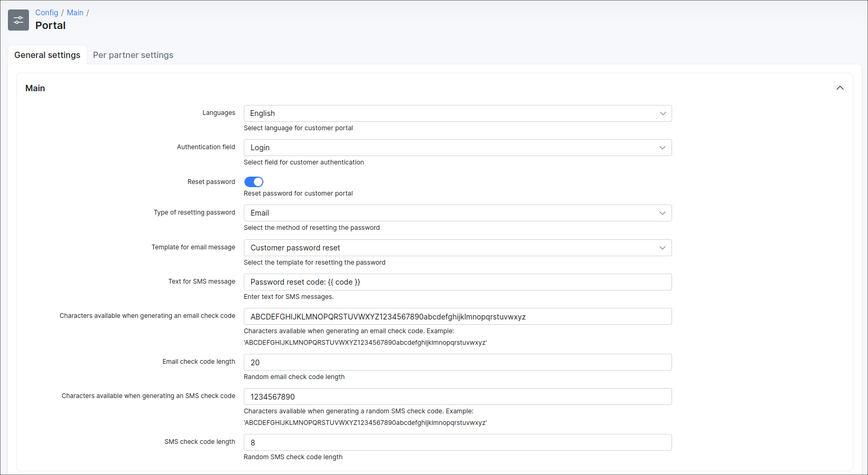
Task: Open the Main breadcrumb link
Action: [x=75, y=13]
